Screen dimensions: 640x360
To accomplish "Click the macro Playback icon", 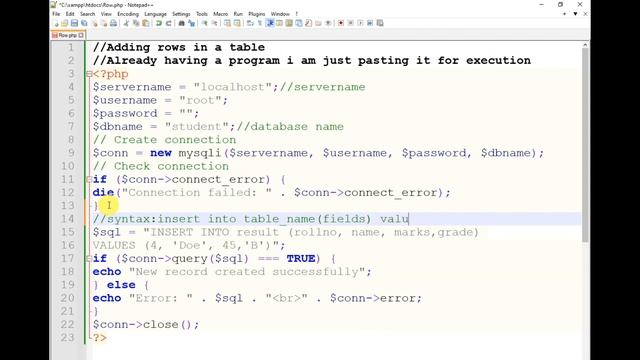I will (360, 23).
